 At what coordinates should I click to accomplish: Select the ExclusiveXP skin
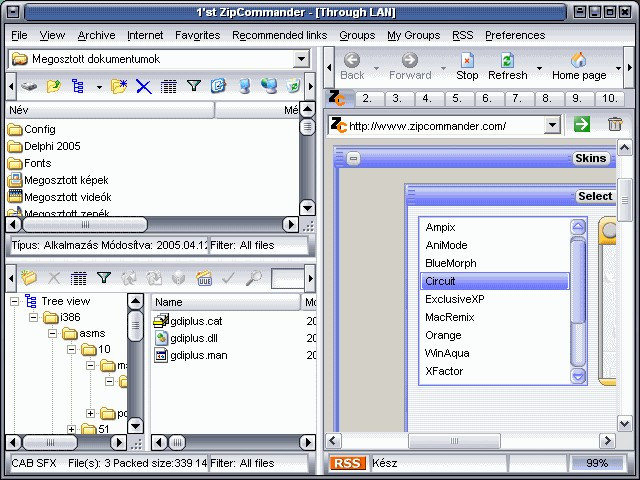[494, 299]
